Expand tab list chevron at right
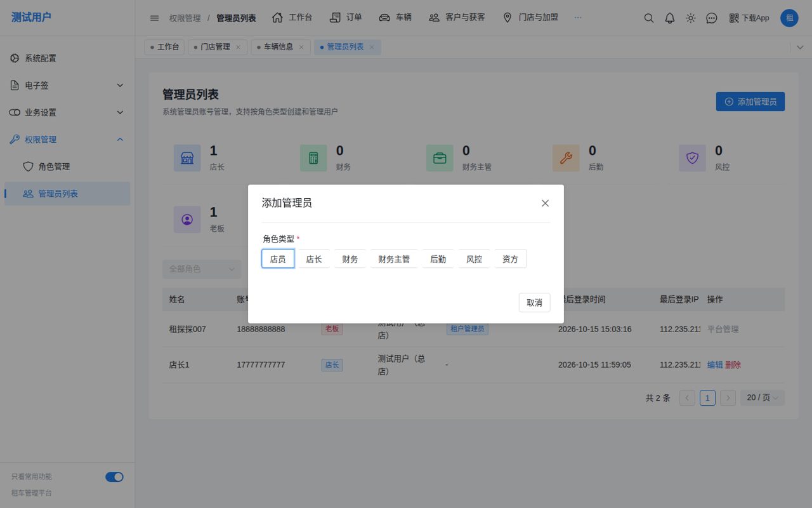Viewport: 812px width, 508px height. (799, 48)
